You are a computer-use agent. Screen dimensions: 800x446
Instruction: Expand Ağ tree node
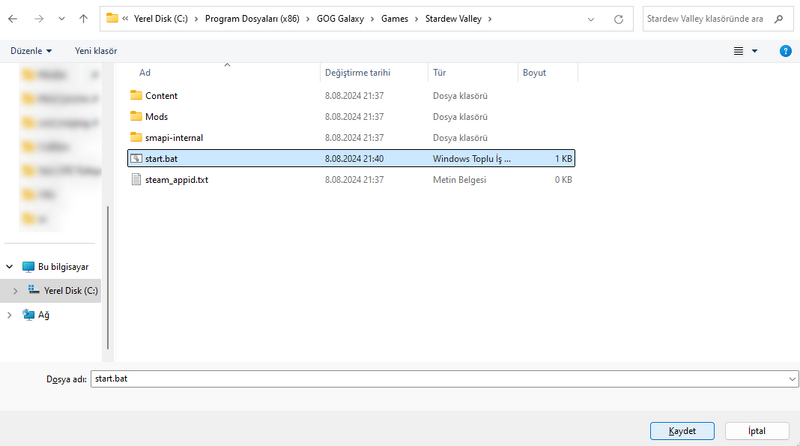tap(9, 315)
